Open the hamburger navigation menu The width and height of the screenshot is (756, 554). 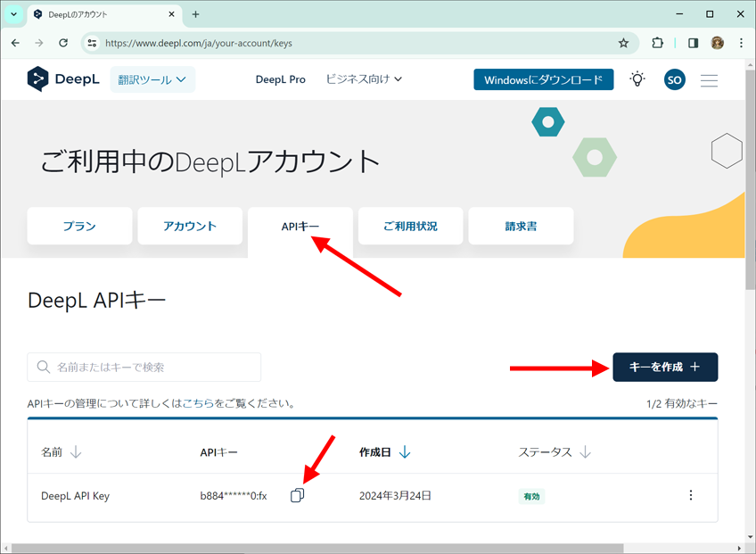709,80
